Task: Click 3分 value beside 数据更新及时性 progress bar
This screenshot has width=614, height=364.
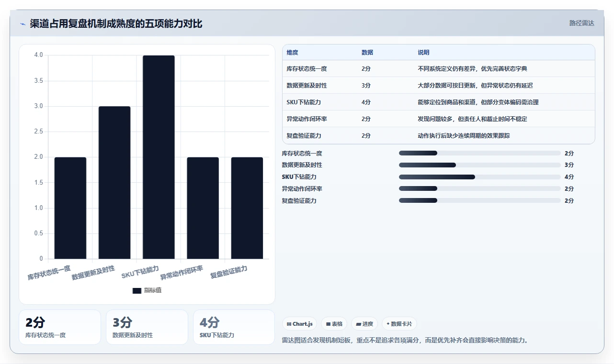Action: pyautogui.click(x=569, y=165)
